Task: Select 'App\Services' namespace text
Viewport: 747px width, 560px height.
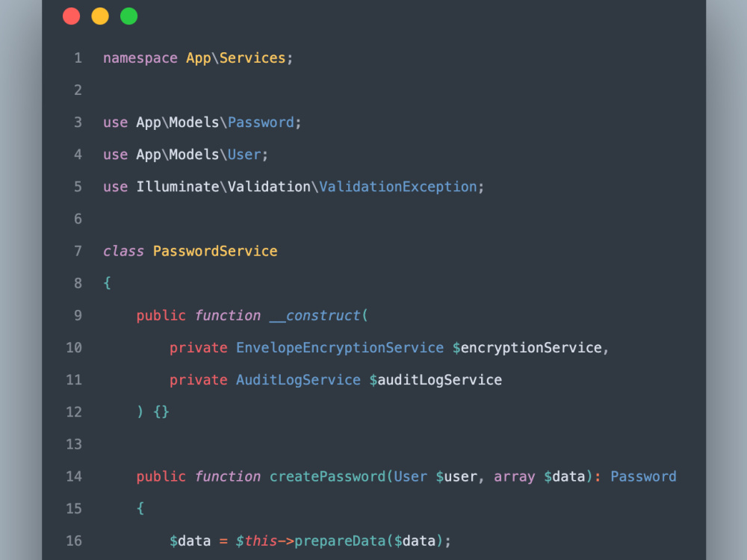Action: pyautogui.click(x=236, y=58)
